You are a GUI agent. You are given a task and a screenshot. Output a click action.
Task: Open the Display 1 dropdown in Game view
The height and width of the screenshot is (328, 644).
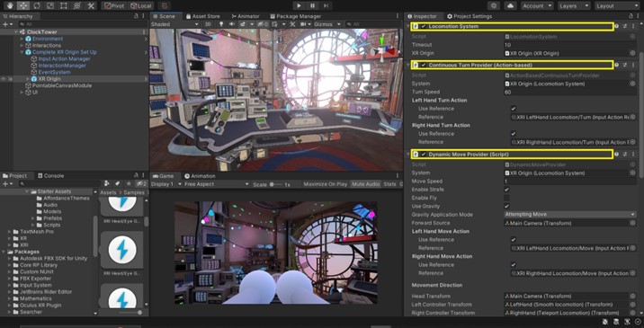(165, 184)
